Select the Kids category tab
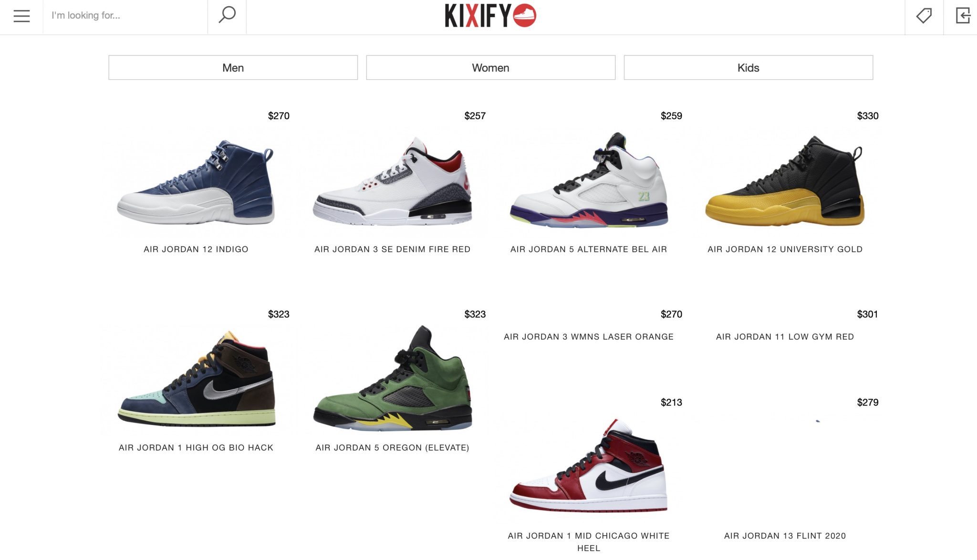This screenshot has height=560, width=977. 748,68
